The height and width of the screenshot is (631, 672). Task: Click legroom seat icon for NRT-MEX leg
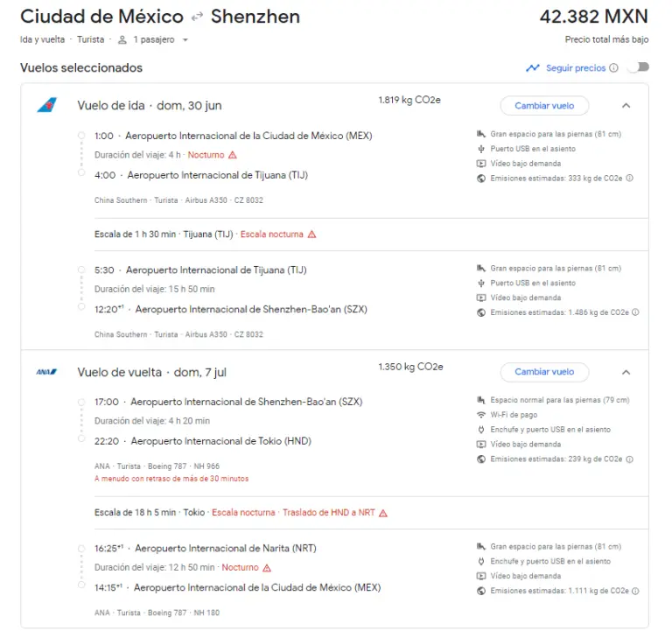[x=481, y=547]
